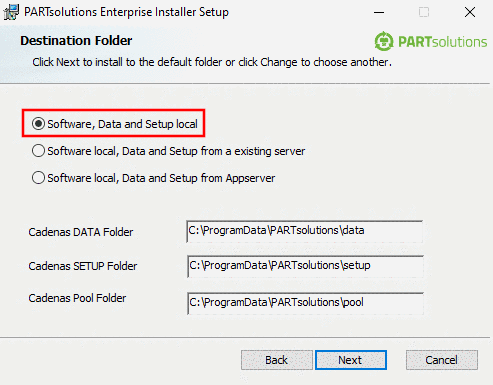Click the PARTsolutions logo
The height and width of the screenshot is (385, 493).
(x=430, y=42)
